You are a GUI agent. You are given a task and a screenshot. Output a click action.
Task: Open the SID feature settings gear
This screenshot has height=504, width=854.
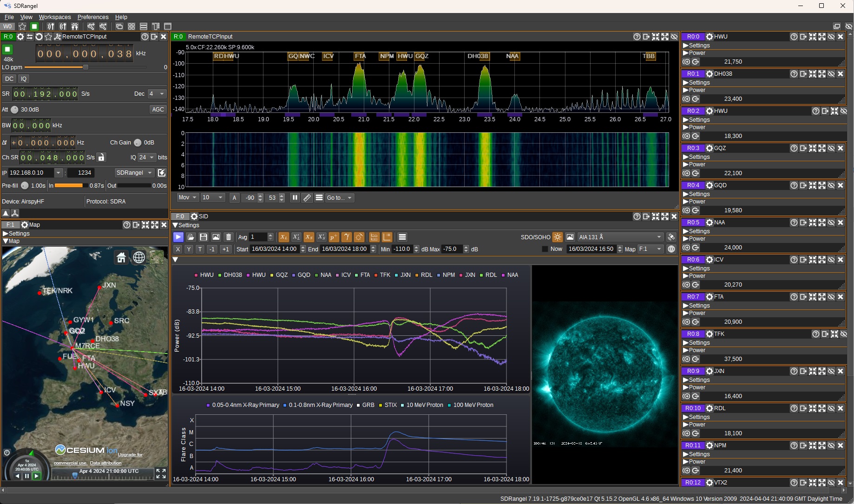[194, 216]
